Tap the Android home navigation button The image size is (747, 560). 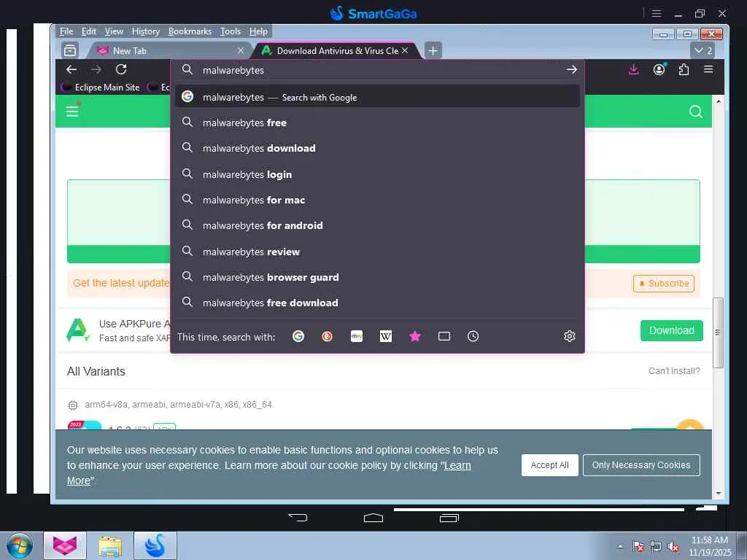click(373, 518)
